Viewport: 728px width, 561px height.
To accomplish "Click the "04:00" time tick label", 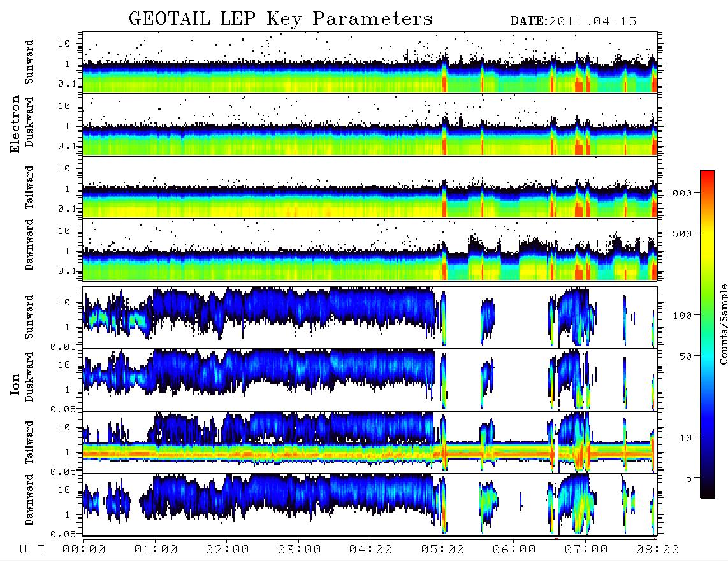I will pos(370,550).
